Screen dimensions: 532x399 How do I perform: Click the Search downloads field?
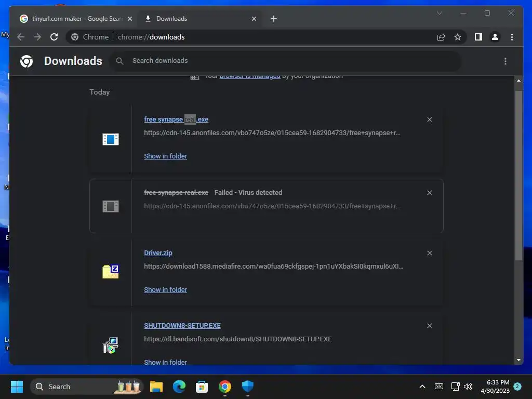(x=285, y=61)
